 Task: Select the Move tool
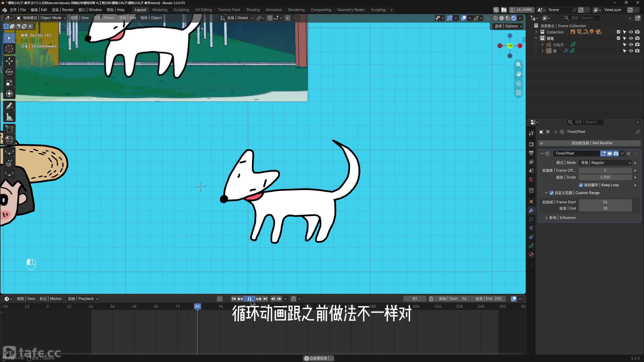click(9, 61)
